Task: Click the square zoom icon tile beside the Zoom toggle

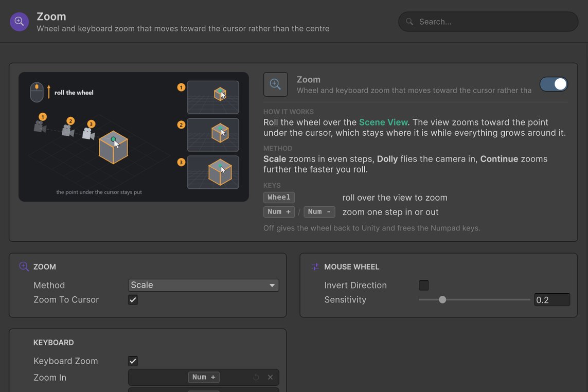Action: click(275, 84)
